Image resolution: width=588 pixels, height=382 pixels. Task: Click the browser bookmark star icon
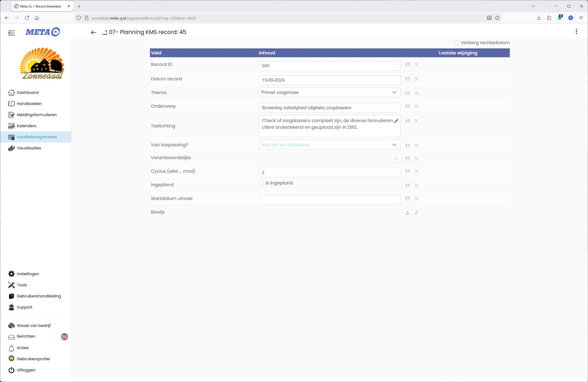click(x=497, y=18)
